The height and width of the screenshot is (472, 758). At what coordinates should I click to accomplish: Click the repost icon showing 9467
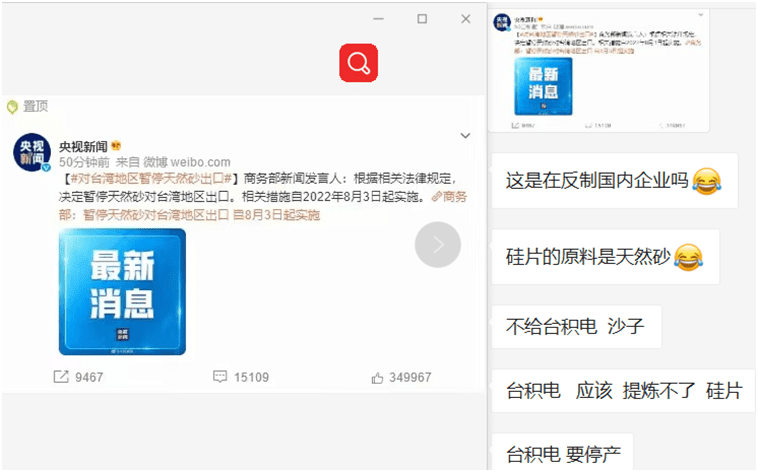[61, 377]
